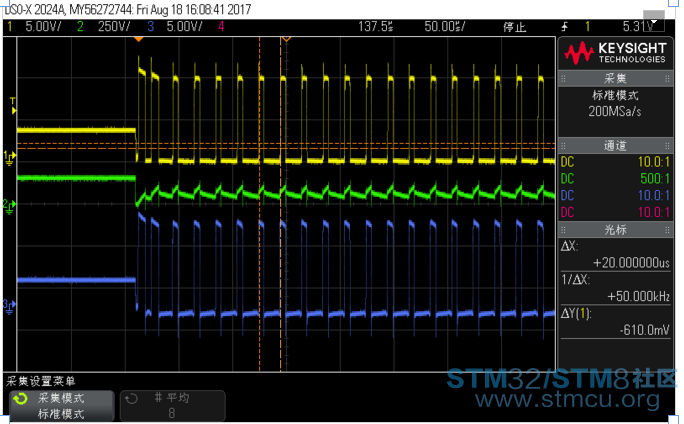Open the 光标 panel header
The height and width of the screenshot is (424, 684).
point(615,230)
